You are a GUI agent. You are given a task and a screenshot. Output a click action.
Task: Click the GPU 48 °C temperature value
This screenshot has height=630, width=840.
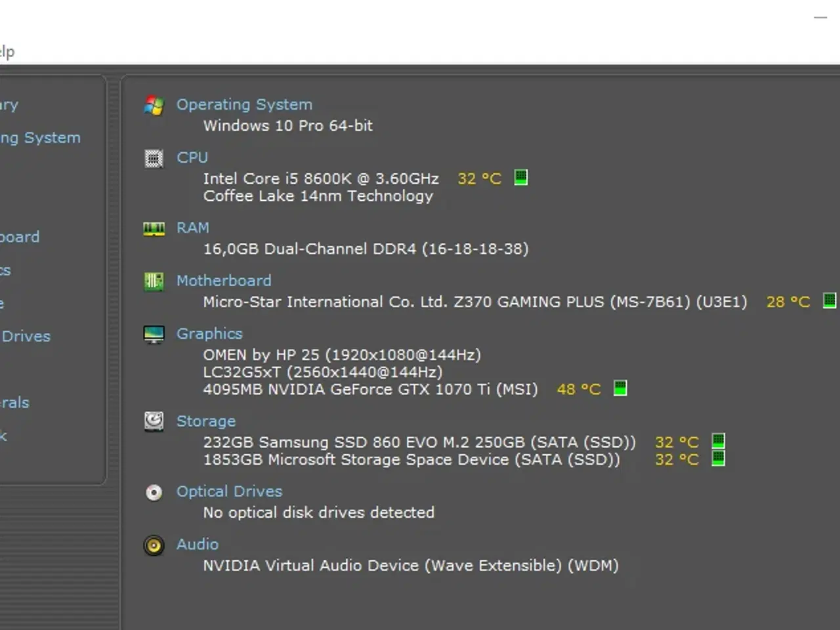(x=579, y=389)
